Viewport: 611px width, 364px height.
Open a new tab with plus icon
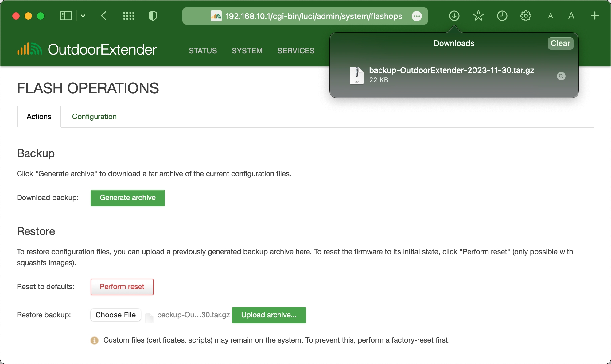tap(595, 16)
